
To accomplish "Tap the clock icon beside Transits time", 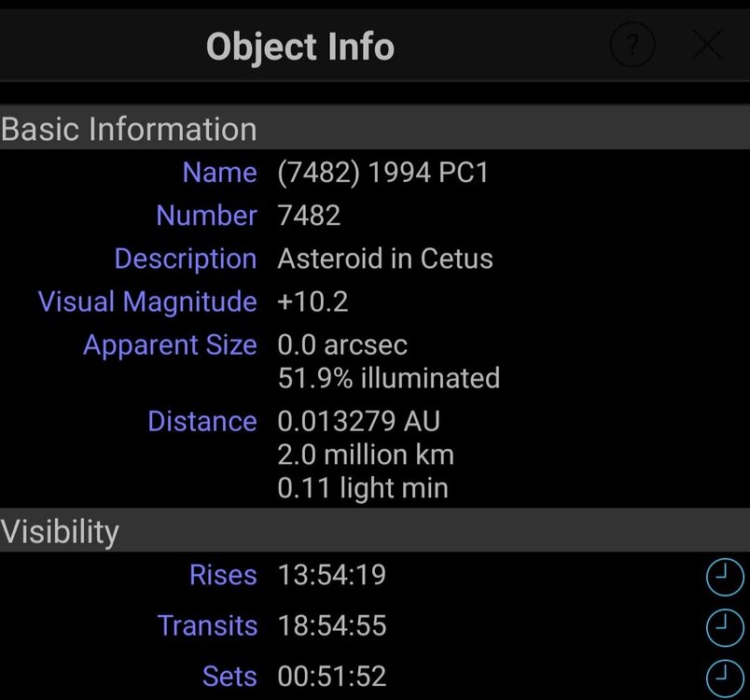I will pos(724,628).
